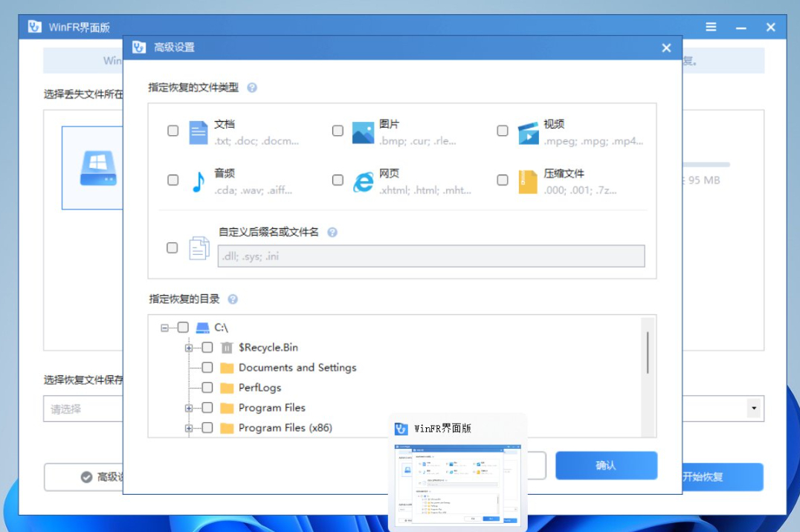Enable the 压缩文件 archive checkbox
This screenshot has height=532, width=800.
(503, 180)
